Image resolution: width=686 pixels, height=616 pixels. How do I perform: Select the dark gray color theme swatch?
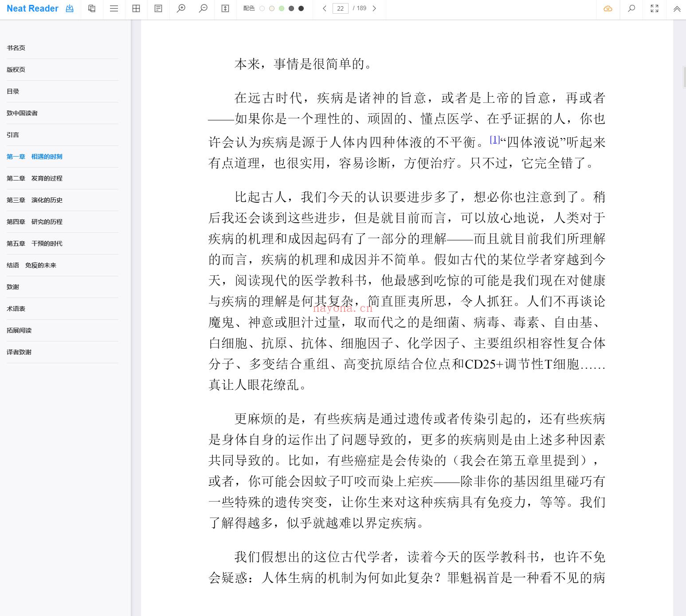click(291, 8)
